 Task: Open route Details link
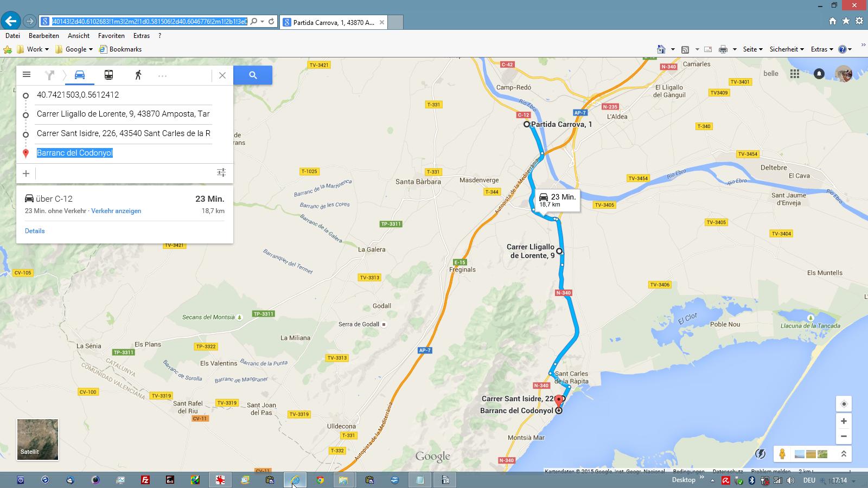click(35, 231)
